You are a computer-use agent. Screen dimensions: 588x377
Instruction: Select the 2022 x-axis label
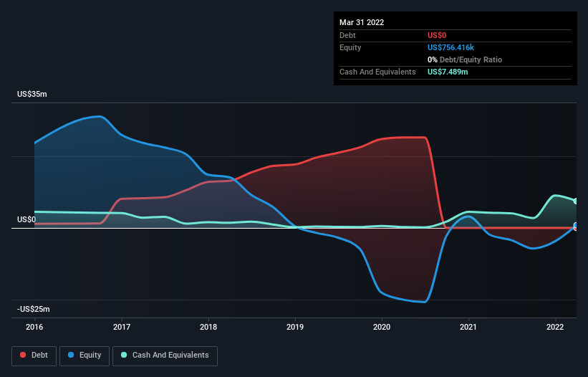click(555, 327)
